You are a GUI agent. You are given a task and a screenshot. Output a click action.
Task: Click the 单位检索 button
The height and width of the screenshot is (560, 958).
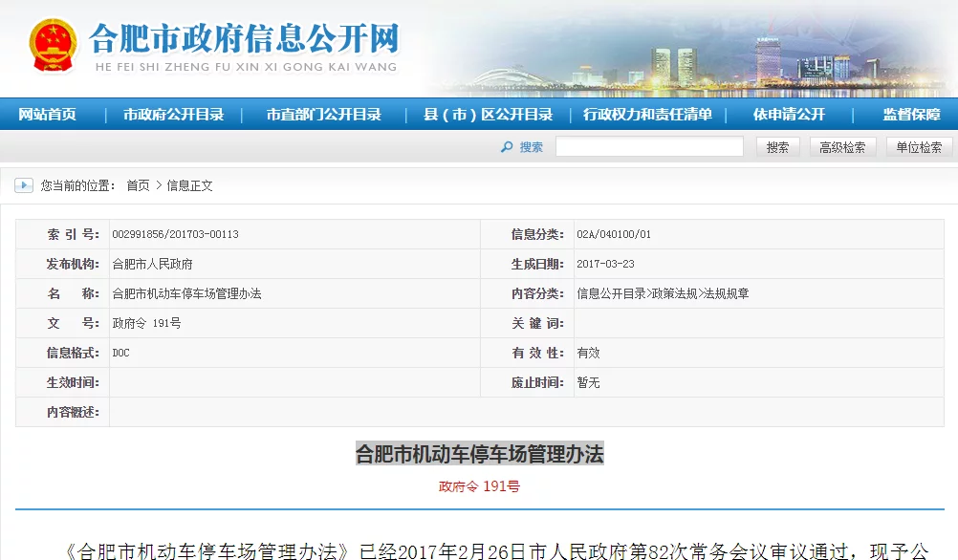(x=919, y=147)
